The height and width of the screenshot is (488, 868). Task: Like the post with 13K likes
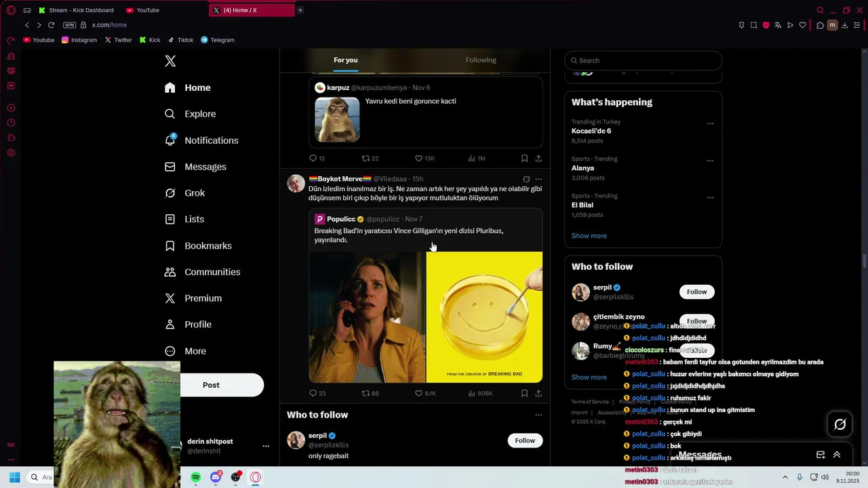pos(425,159)
